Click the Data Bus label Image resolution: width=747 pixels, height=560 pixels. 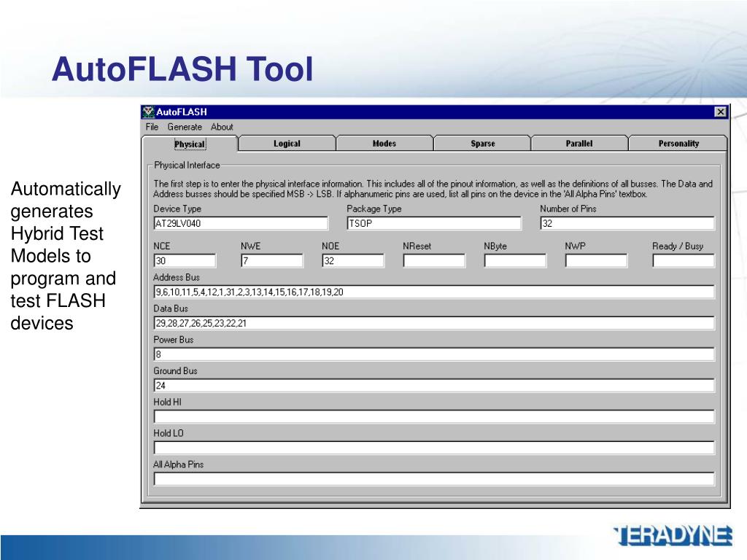pyautogui.click(x=171, y=308)
